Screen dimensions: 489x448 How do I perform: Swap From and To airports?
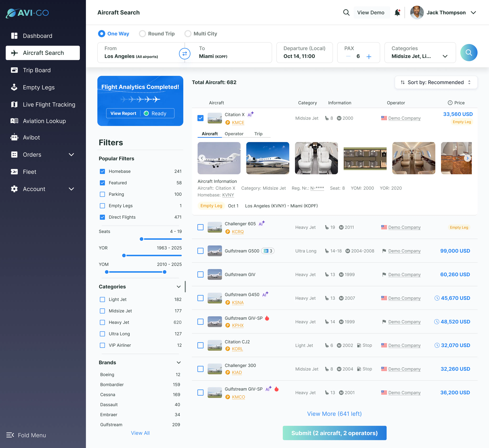click(185, 54)
